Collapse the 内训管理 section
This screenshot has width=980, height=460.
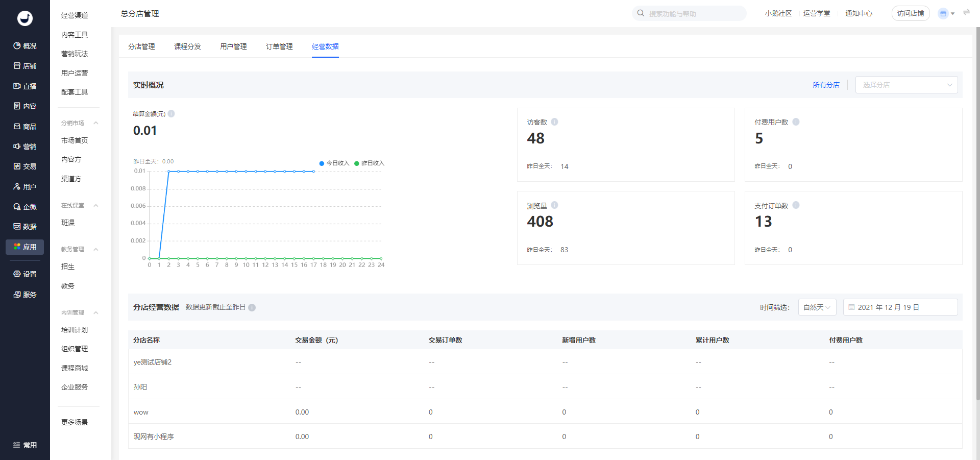click(x=95, y=313)
